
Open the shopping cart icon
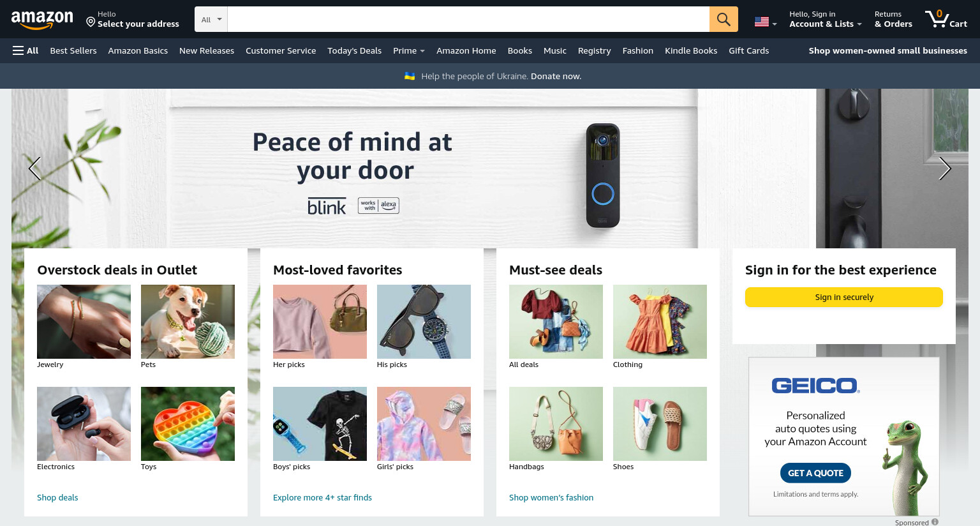coord(946,19)
